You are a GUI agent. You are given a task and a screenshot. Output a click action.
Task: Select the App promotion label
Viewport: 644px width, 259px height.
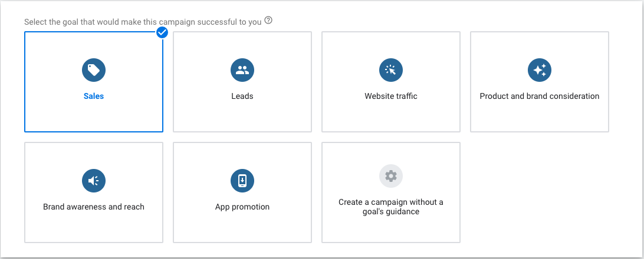coord(242,207)
